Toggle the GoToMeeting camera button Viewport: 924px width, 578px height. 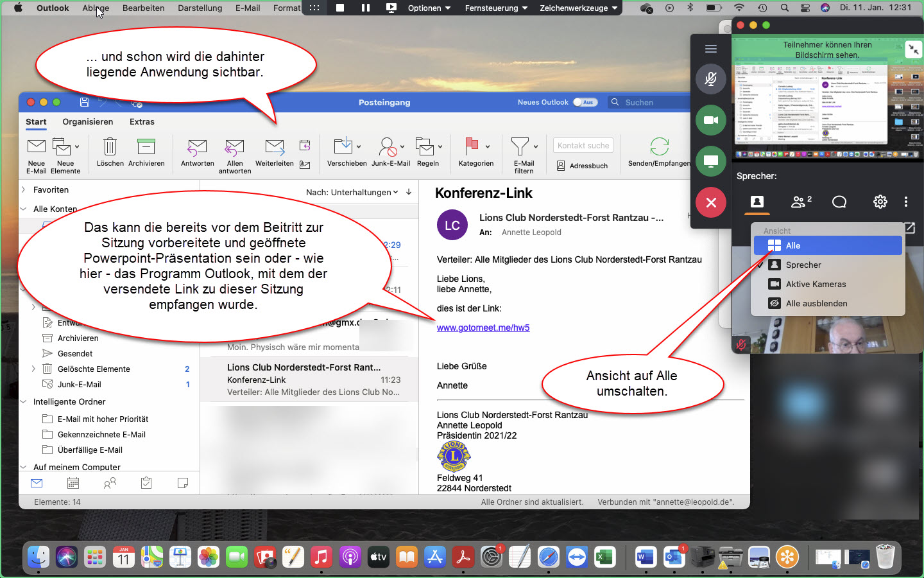point(711,120)
